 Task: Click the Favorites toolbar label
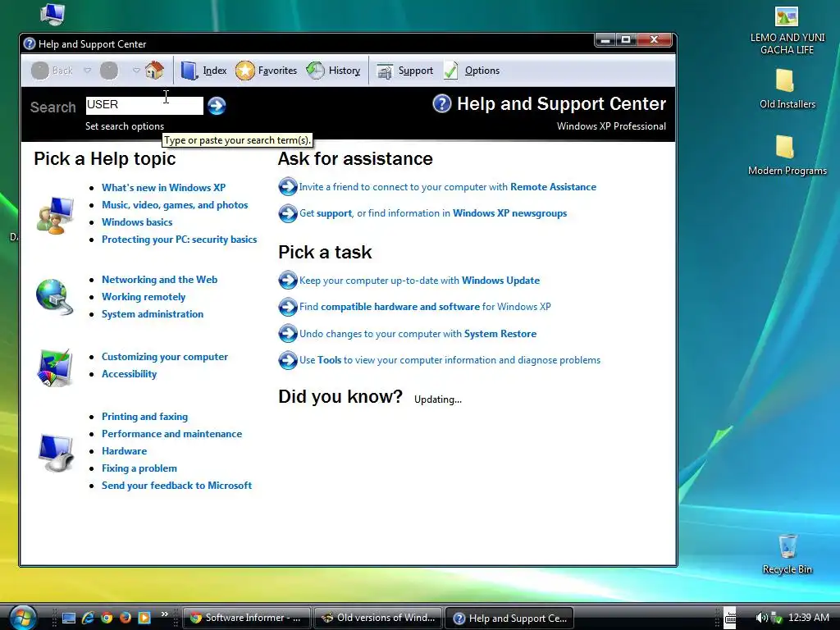pyautogui.click(x=277, y=71)
